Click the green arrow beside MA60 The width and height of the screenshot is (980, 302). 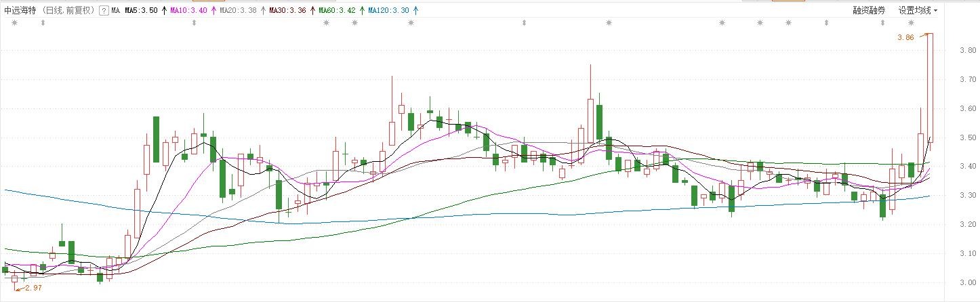(x=362, y=11)
